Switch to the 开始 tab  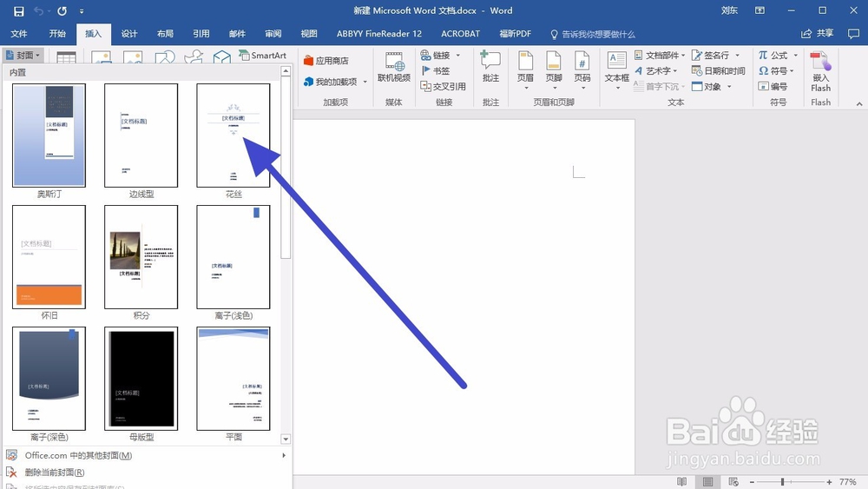click(x=57, y=34)
